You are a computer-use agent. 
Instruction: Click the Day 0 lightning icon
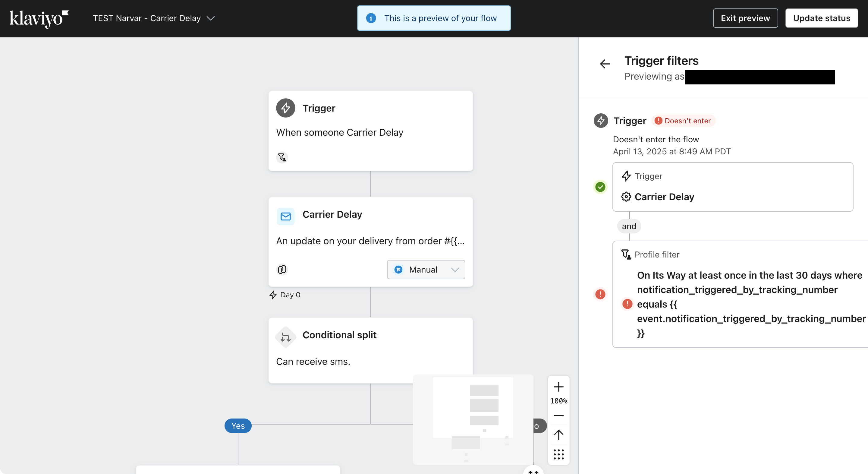pos(273,295)
